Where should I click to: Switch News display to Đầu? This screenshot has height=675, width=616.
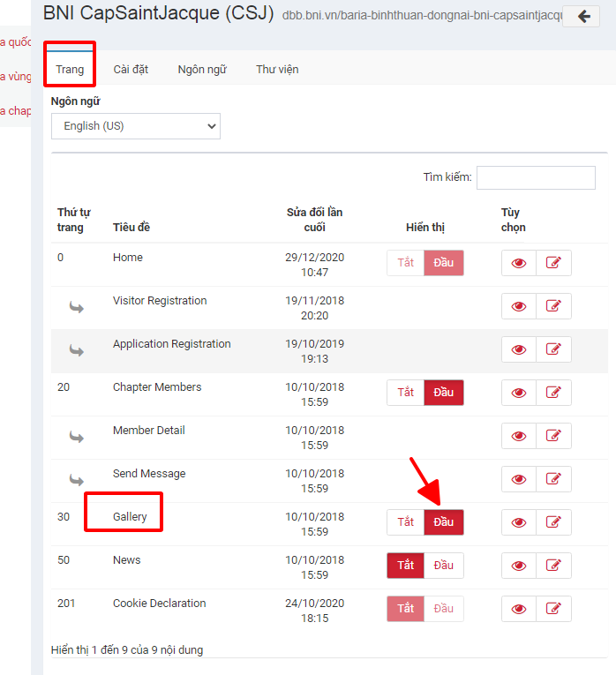443,566
